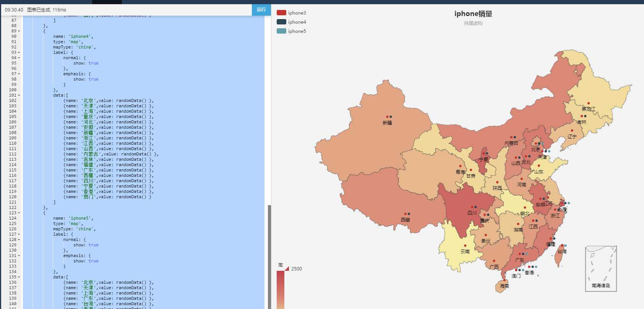The image size is (644, 309).
Task: Collapse the code block at line 89
Action: click(x=19, y=31)
